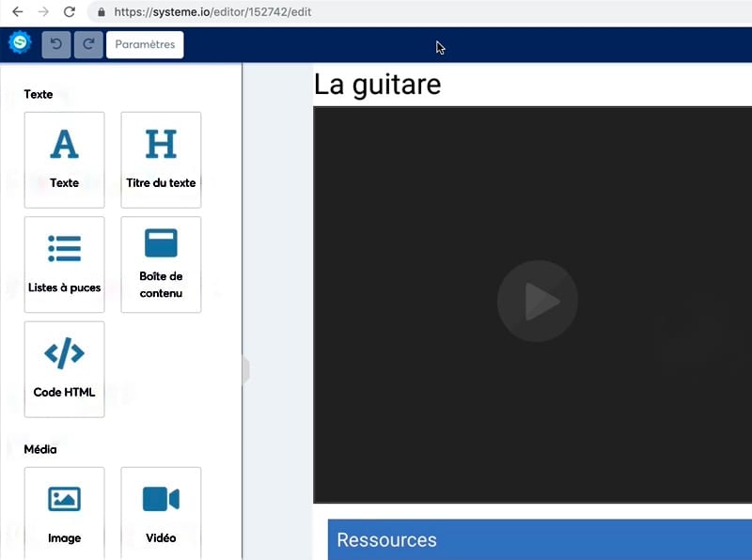Select the Titre du texte widget
This screenshot has width=752, height=560.
click(161, 160)
